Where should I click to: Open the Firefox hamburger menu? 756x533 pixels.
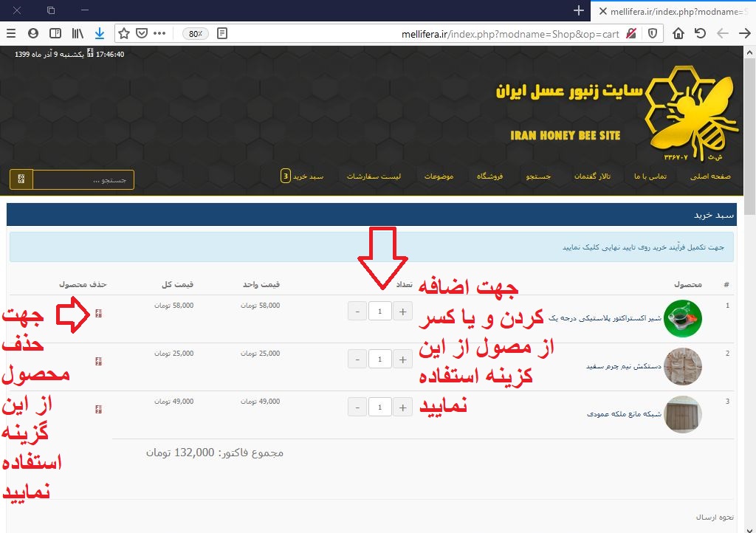tap(11, 33)
